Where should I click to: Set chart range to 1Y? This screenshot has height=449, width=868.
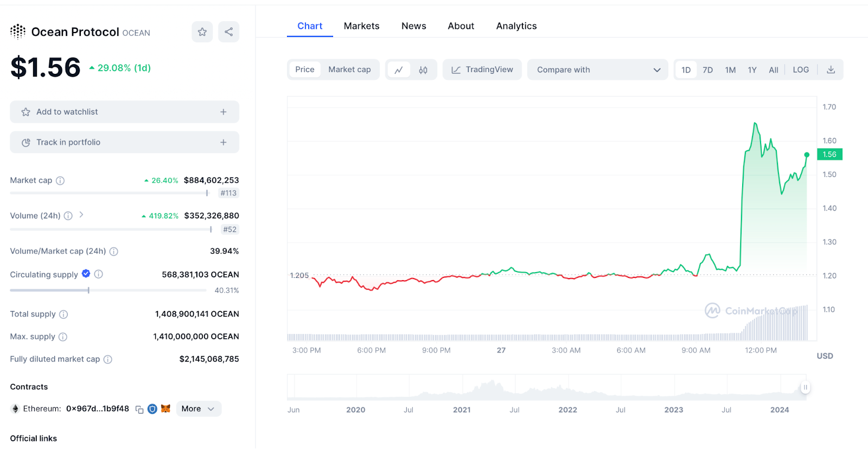752,70
